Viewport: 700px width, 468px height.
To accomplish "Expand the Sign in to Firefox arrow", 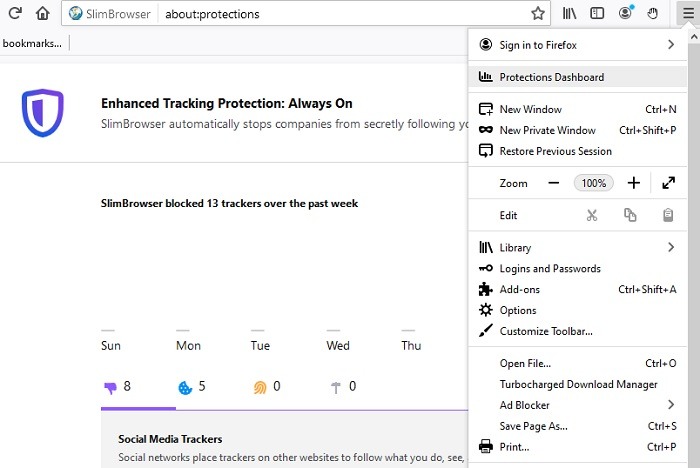I will click(671, 44).
